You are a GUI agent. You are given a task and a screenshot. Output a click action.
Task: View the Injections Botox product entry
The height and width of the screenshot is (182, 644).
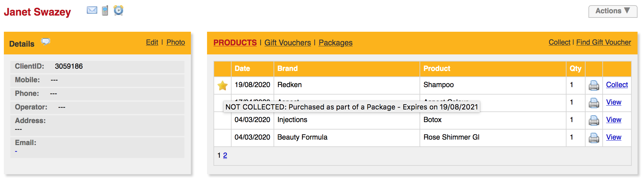coord(613,120)
